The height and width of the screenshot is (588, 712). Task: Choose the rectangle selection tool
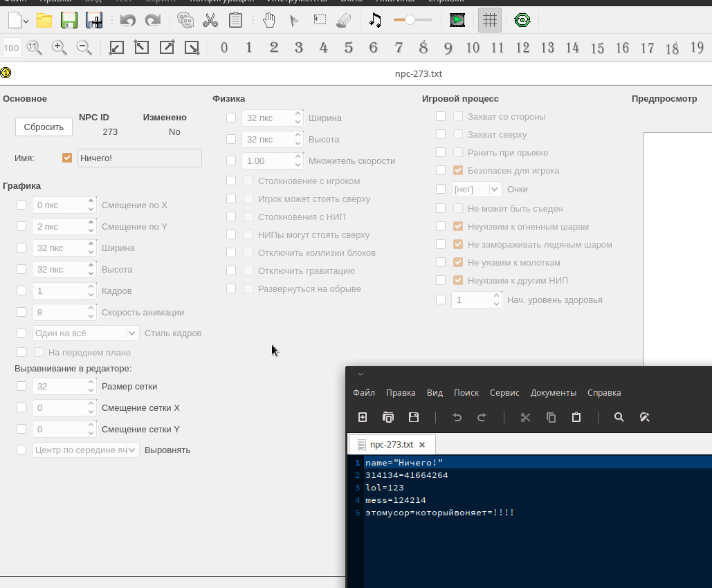pos(320,19)
